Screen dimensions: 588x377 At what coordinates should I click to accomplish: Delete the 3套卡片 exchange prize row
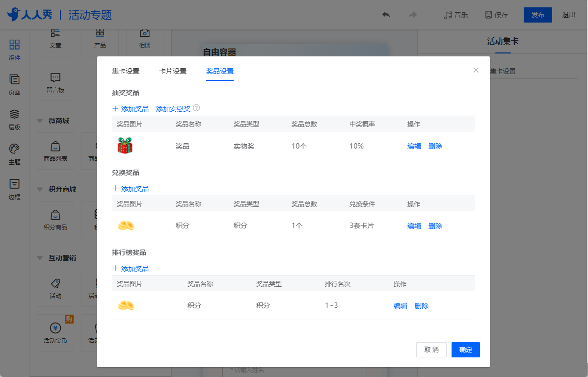pos(435,226)
